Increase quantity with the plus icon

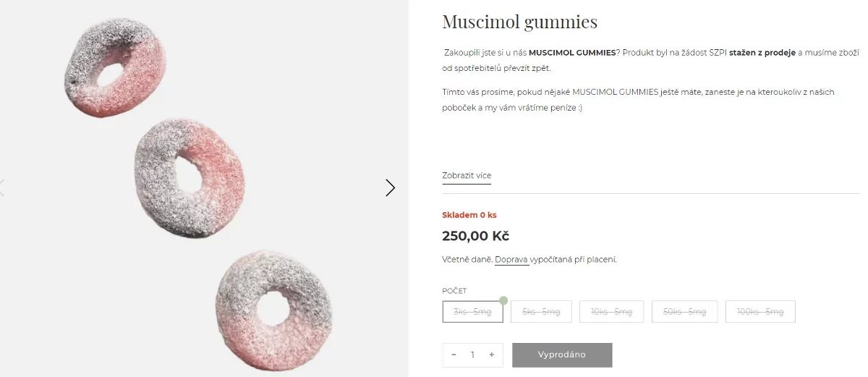coord(492,355)
